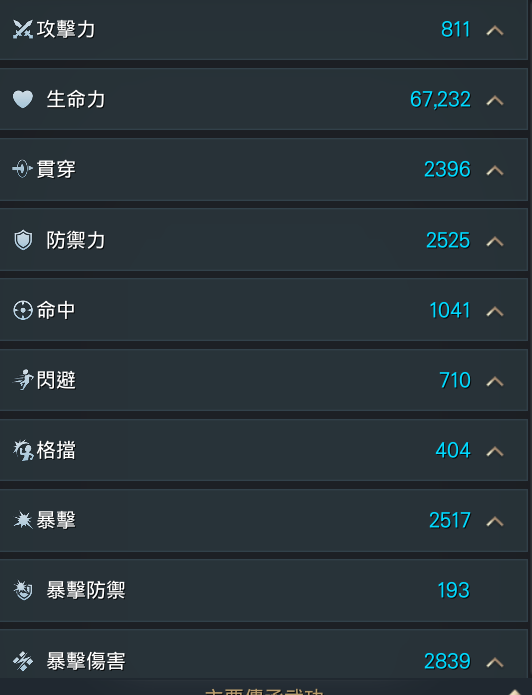
Task: Collapse the 閃避 row chevron
Action: [x=495, y=381]
